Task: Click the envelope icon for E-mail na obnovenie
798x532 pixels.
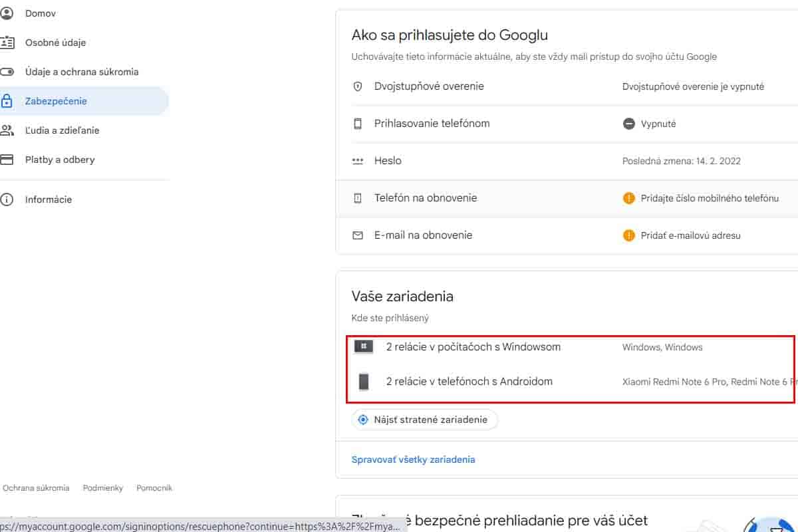Action: click(x=358, y=235)
